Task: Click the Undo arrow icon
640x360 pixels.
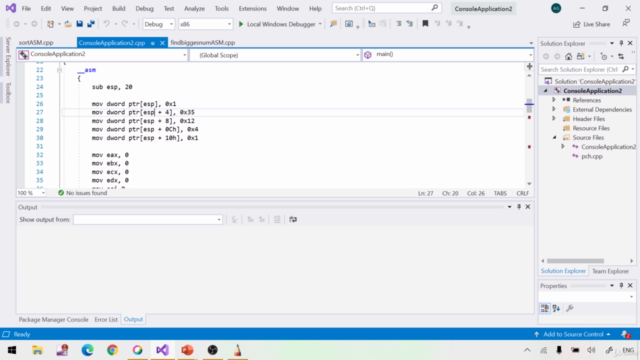Action: click(x=107, y=24)
